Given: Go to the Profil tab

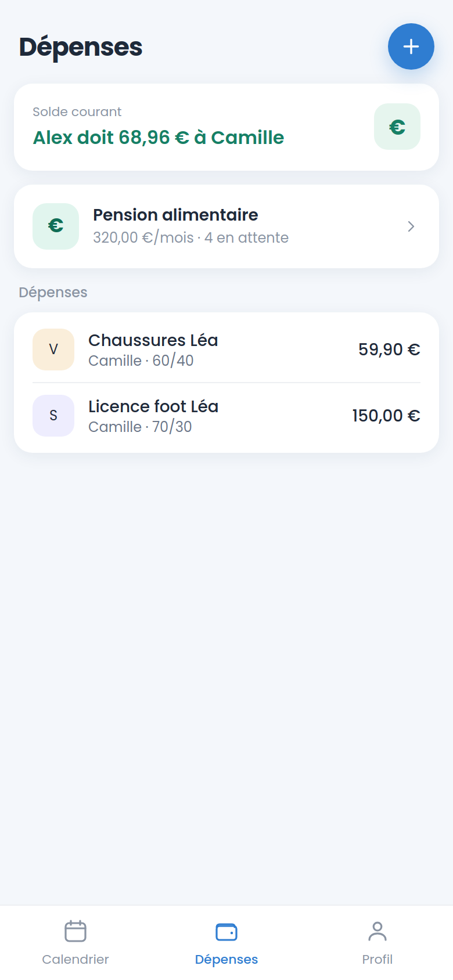Looking at the screenshot, I should pyautogui.click(x=378, y=943).
